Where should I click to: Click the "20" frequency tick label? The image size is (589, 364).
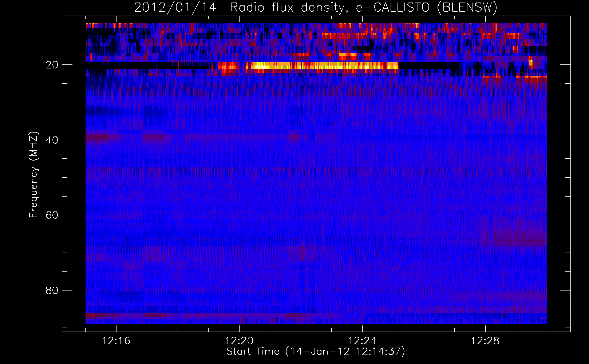click(x=52, y=65)
